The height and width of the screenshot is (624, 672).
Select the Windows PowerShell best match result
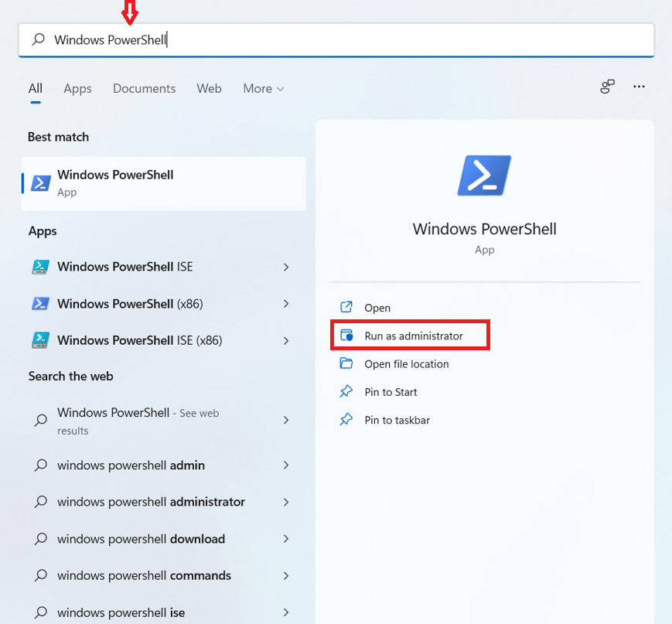coord(164,183)
